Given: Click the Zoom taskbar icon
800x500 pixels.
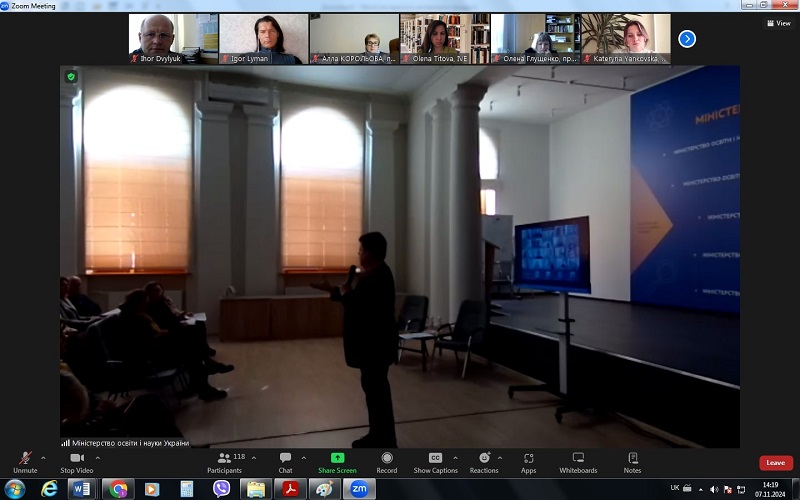Looking at the screenshot, I should tap(359, 489).
